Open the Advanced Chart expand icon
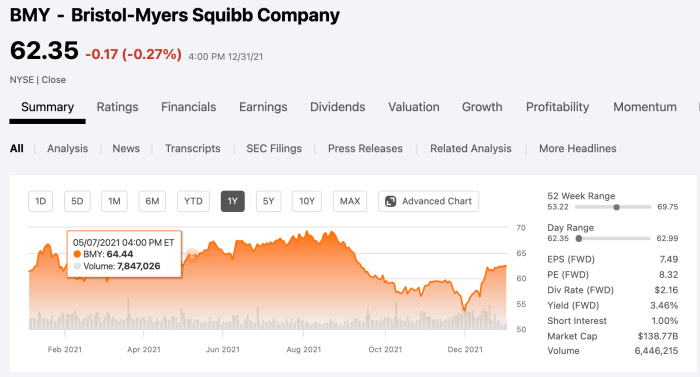Screen dimensions: 700x377 (x=391, y=201)
